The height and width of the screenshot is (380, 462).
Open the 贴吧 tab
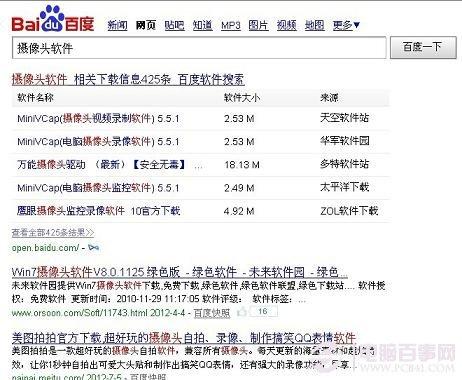(x=174, y=25)
